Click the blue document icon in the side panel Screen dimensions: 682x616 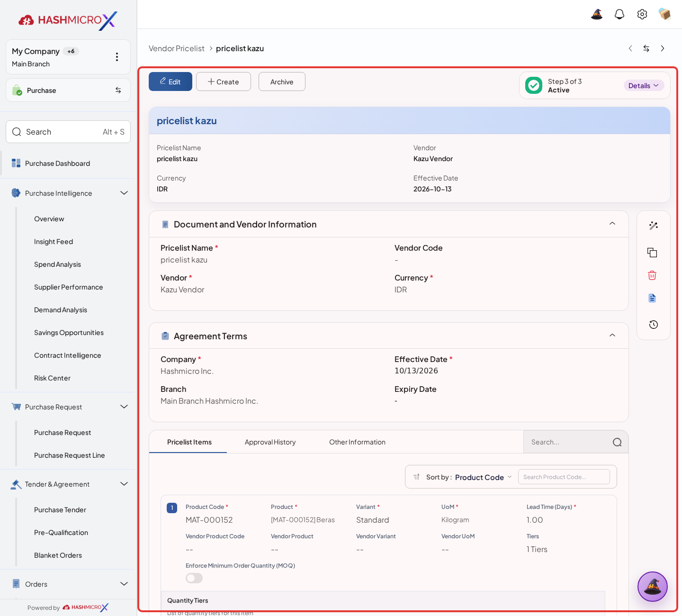[x=653, y=298]
